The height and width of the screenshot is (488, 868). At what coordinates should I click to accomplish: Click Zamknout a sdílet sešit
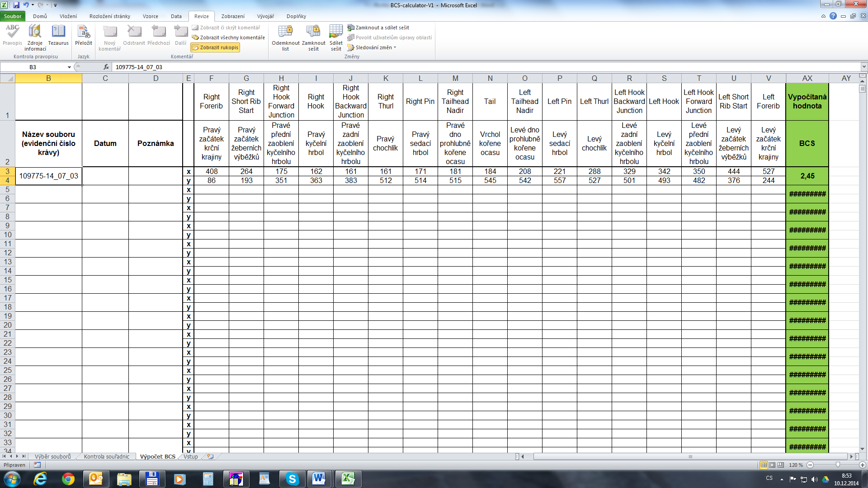pyautogui.click(x=378, y=28)
